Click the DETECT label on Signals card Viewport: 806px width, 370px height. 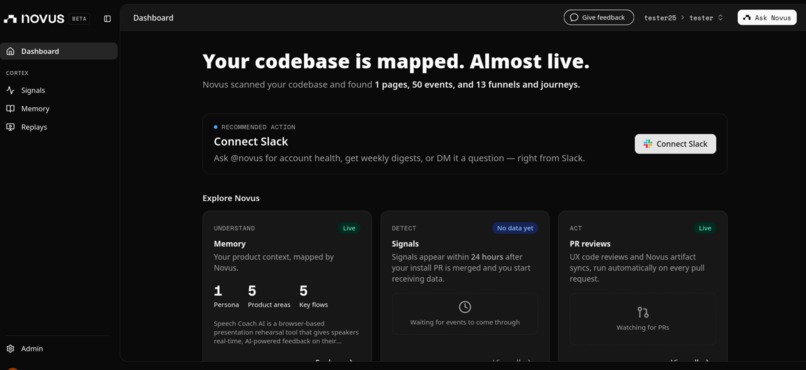click(x=404, y=228)
